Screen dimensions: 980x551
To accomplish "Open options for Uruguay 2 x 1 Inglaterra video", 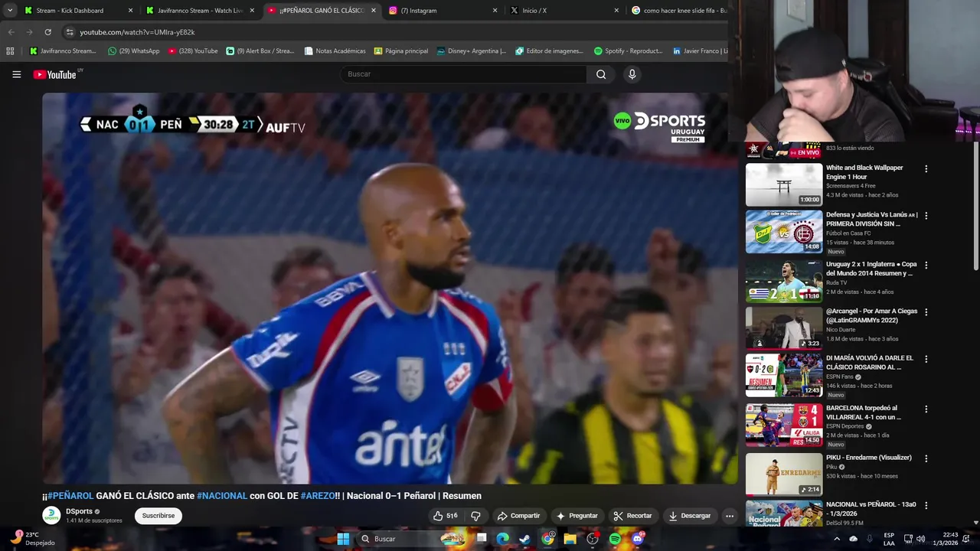I will [926, 266].
